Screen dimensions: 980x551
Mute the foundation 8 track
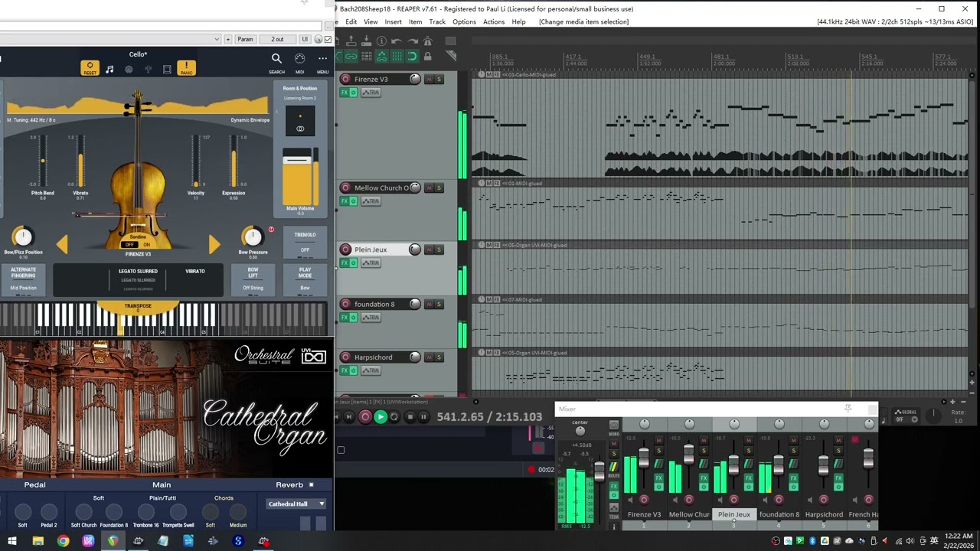(x=429, y=305)
